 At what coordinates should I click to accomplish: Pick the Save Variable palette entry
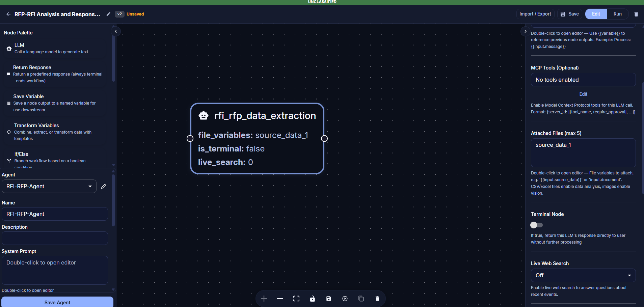28,96
